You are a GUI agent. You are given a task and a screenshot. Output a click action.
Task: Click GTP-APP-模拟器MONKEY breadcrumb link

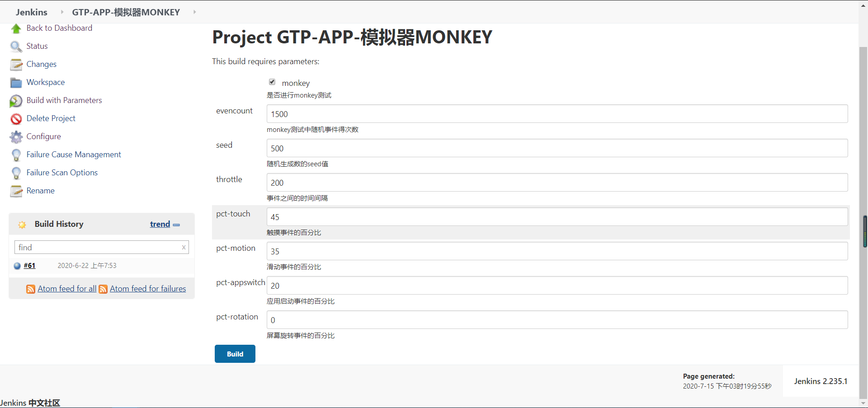[x=126, y=12]
